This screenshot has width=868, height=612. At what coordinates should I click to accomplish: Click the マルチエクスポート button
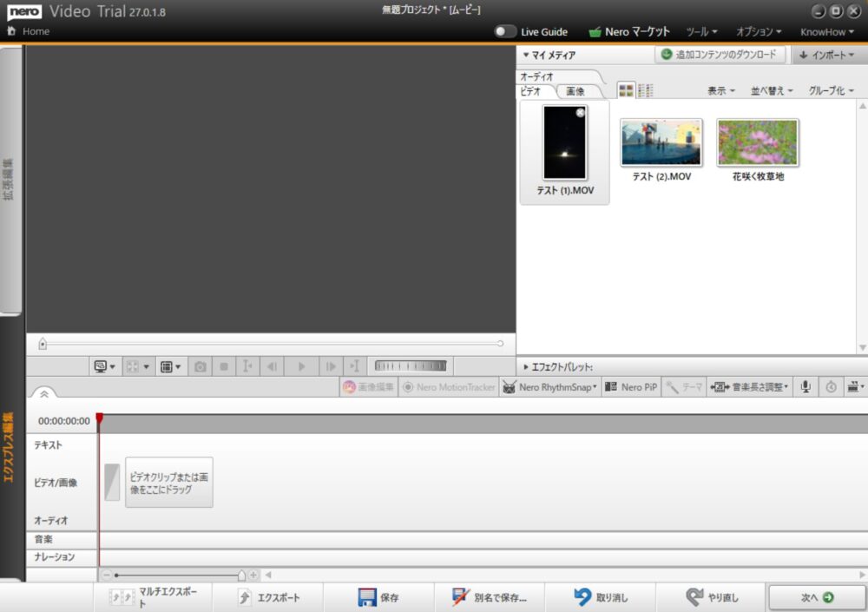154,597
